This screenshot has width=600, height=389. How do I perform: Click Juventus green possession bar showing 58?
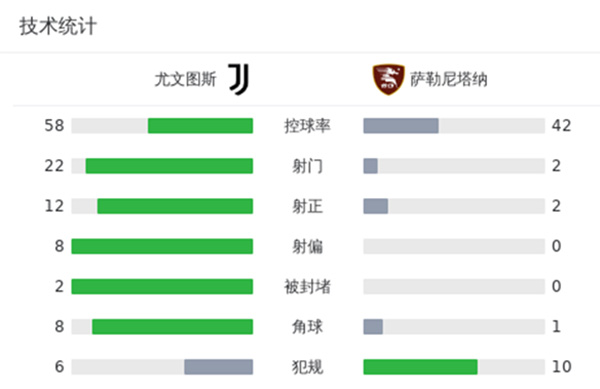201,126
